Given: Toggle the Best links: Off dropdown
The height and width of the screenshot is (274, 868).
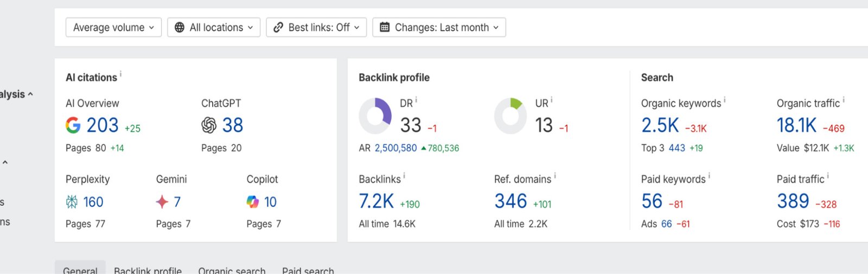Looking at the screenshot, I should point(316,28).
